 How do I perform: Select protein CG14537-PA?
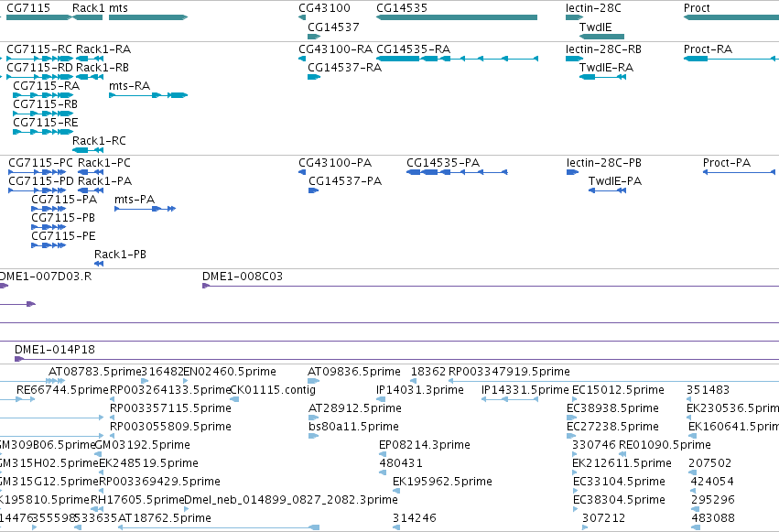(x=313, y=190)
